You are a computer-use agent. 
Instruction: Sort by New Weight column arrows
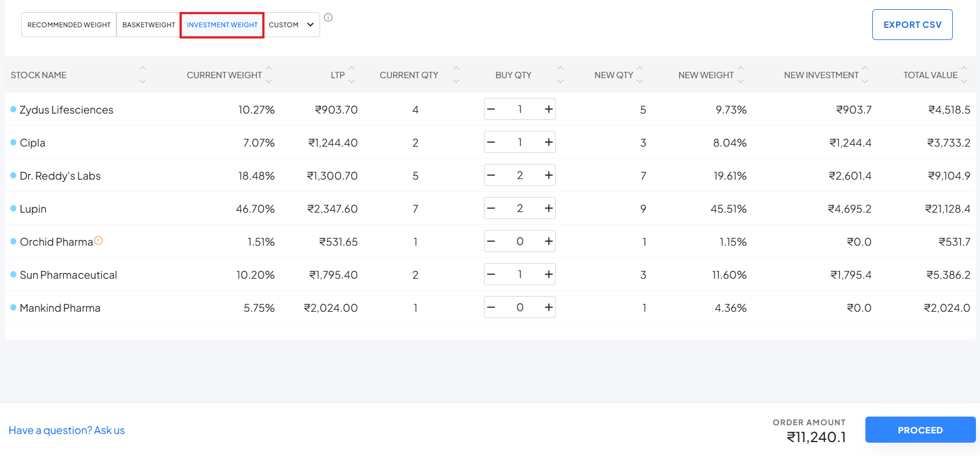click(740, 75)
